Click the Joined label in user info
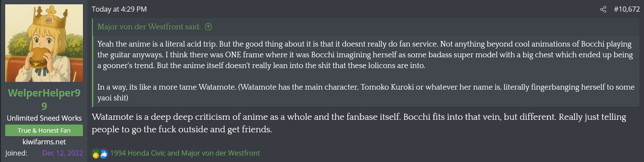The width and height of the screenshot is (644, 162). (x=16, y=153)
